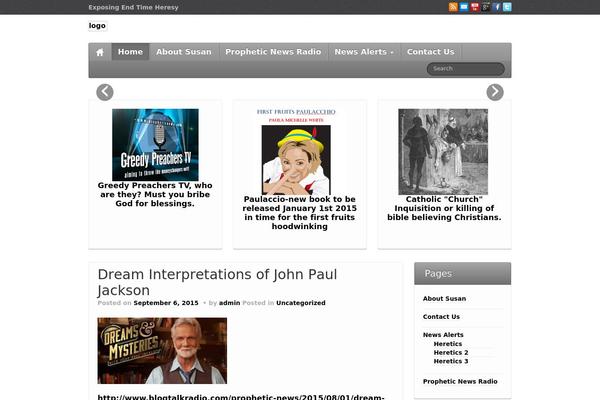Click Exposing End Time Heresy tagline
The width and height of the screenshot is (600, 400).
click(x=133, y=7)
